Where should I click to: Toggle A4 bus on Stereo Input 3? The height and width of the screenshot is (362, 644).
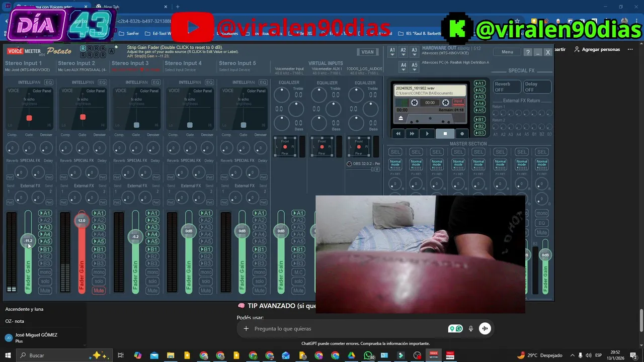(x=152, y=234)
